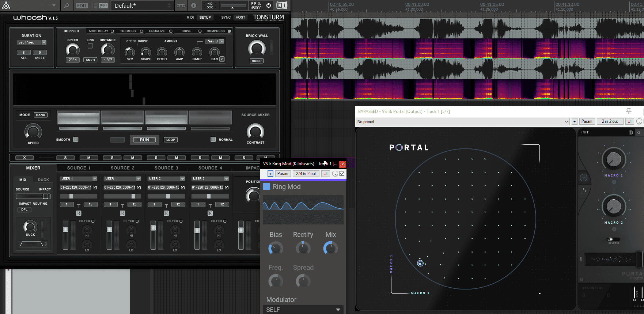Open Portal's No preset dropdown

tap(566, 122)
